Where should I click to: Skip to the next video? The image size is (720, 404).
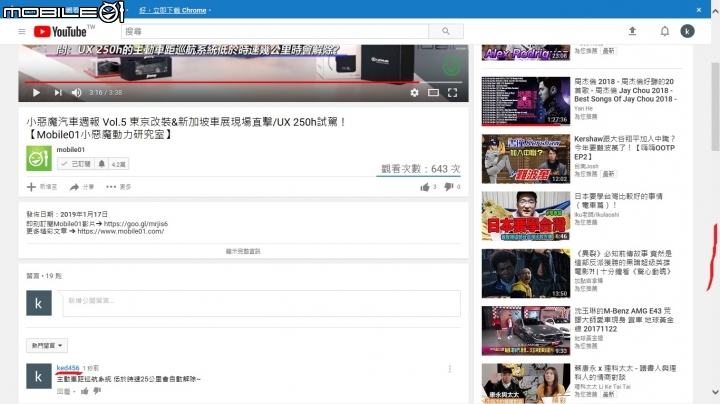click(x=58, y=93)
